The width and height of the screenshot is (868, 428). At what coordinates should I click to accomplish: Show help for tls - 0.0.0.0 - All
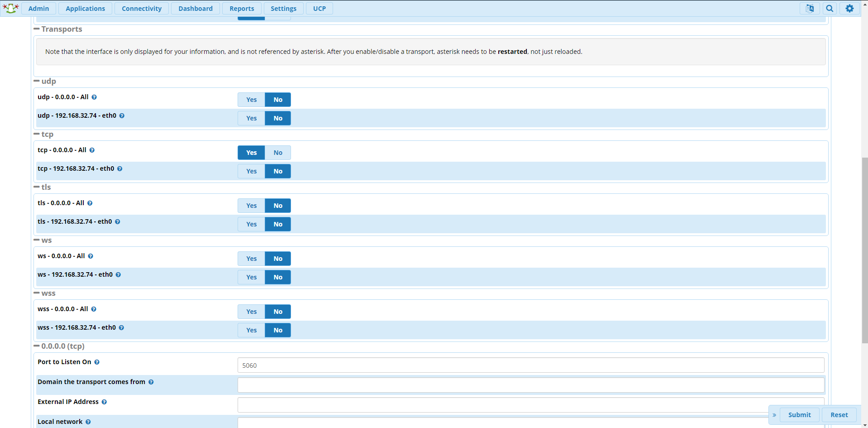[90, 203]
